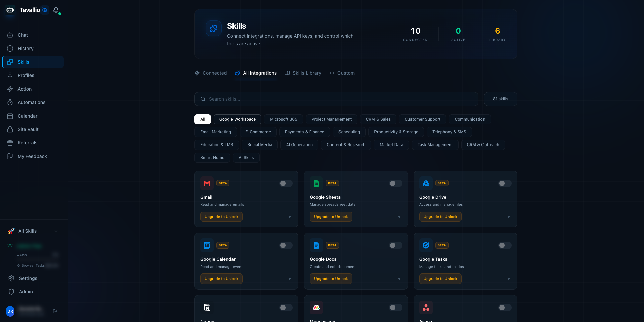
Task: Click the 81 skills counter
Action: tap(501, 99)
